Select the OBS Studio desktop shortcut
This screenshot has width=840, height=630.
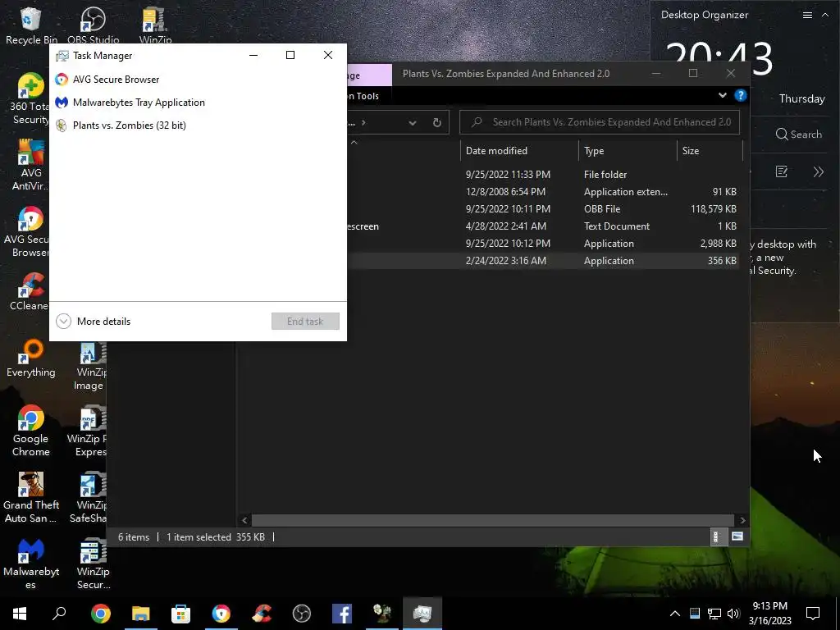click(94, 25)
